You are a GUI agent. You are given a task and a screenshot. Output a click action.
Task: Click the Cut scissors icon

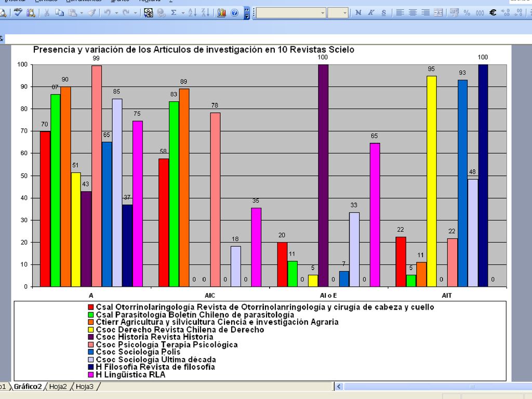[47, 13]
